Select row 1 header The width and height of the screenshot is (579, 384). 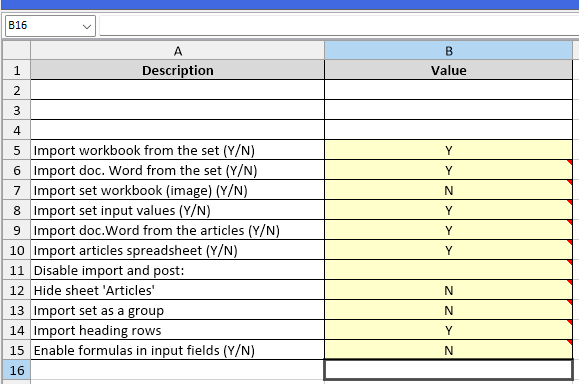17,70
